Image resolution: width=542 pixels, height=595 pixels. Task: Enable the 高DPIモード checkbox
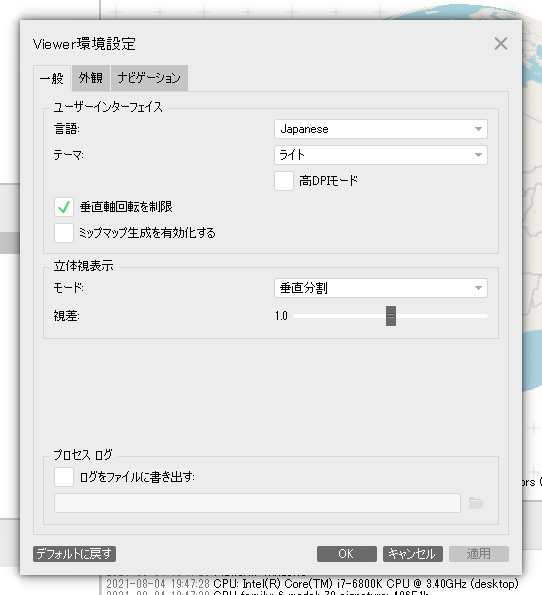pyautogui.click(x=284, y=181)
